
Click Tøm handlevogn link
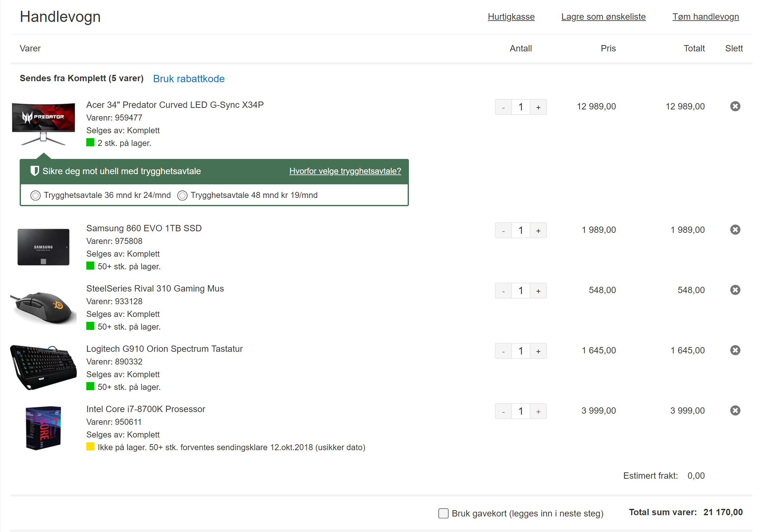point(706,16)
